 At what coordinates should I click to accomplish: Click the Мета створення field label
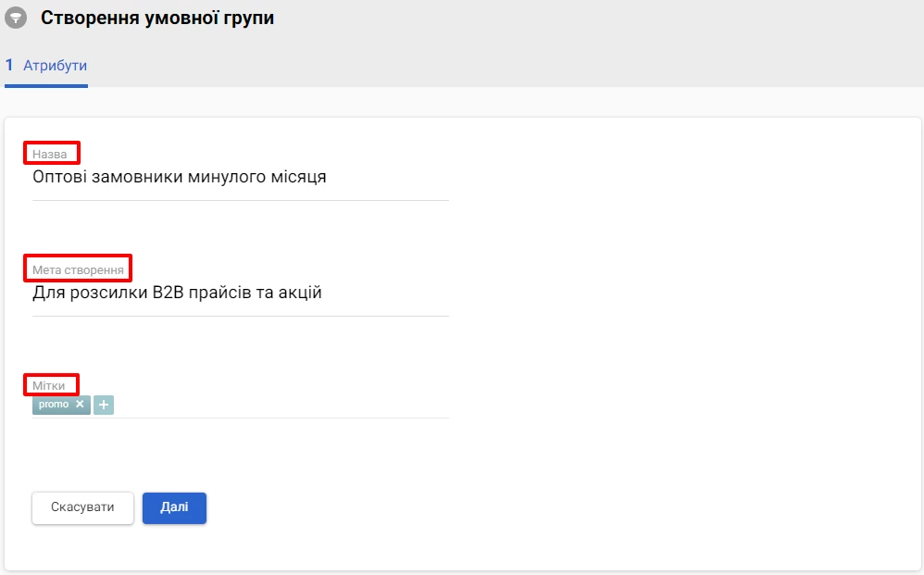coord(78,269)
